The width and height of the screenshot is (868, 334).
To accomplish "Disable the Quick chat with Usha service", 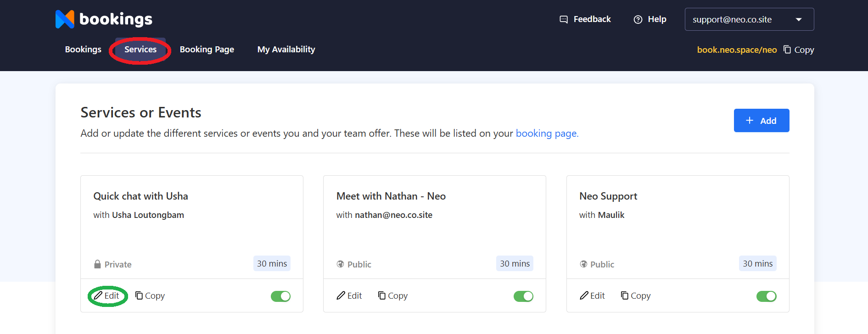I will click(280, 296).
